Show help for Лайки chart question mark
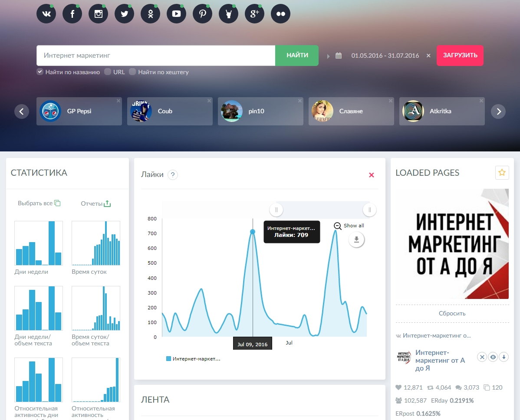This screenshot has height=420, width=520. (173, 175)
